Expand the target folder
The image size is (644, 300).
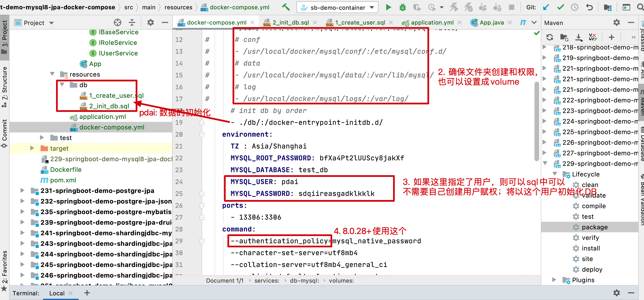pyautogui.click(x=32, y=148)
